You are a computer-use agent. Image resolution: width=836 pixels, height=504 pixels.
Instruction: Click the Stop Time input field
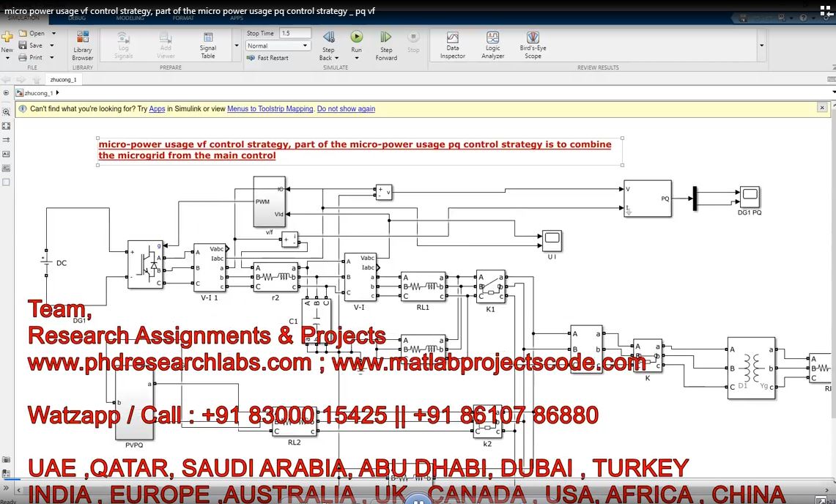point(295,33)
